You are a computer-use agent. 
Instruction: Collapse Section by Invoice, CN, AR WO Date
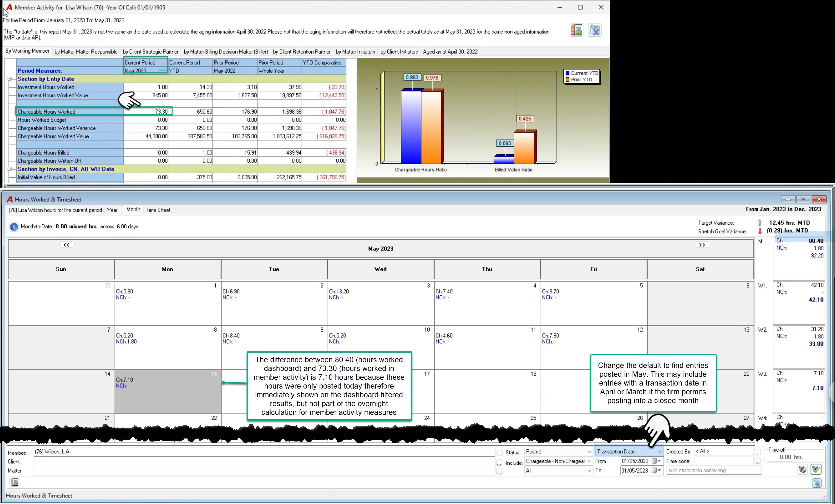click(x=10, y=169)
